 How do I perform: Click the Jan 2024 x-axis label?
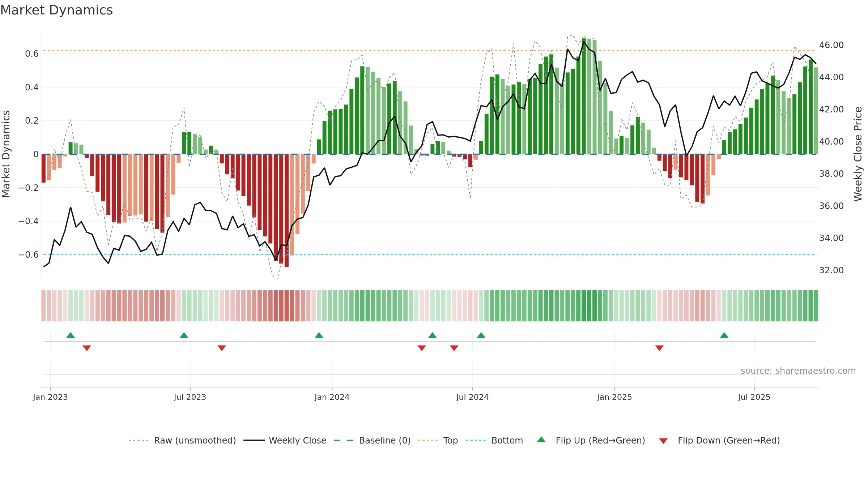[x=332, y=397]
